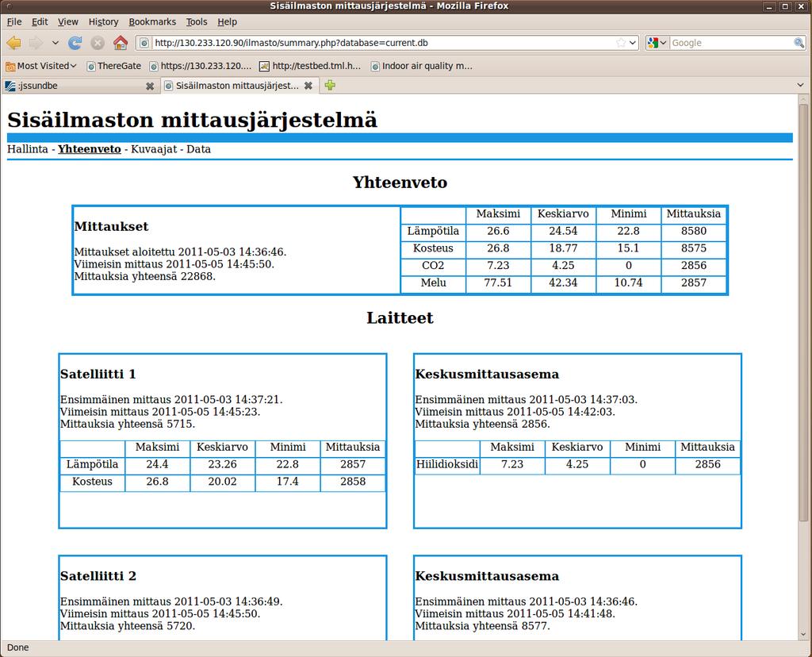Open the ThereGate bookmark

(113, 66)
